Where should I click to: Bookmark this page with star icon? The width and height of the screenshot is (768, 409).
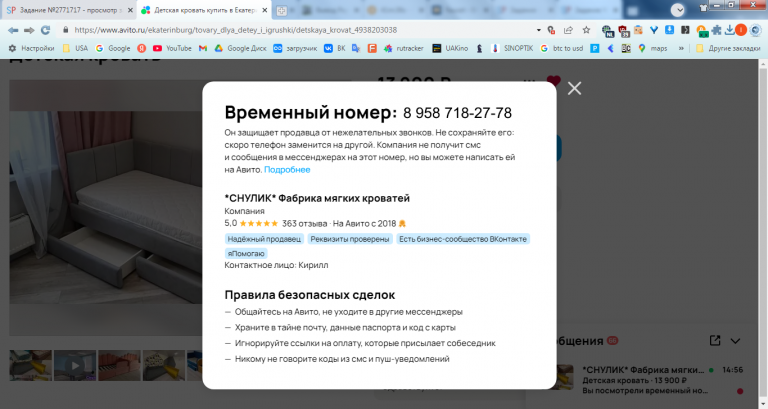click(586, 30)
